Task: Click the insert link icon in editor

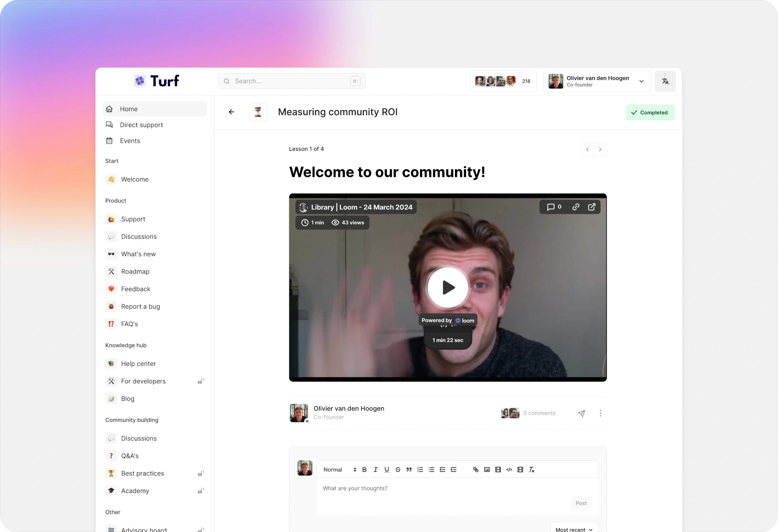Action: coord(476,470)
